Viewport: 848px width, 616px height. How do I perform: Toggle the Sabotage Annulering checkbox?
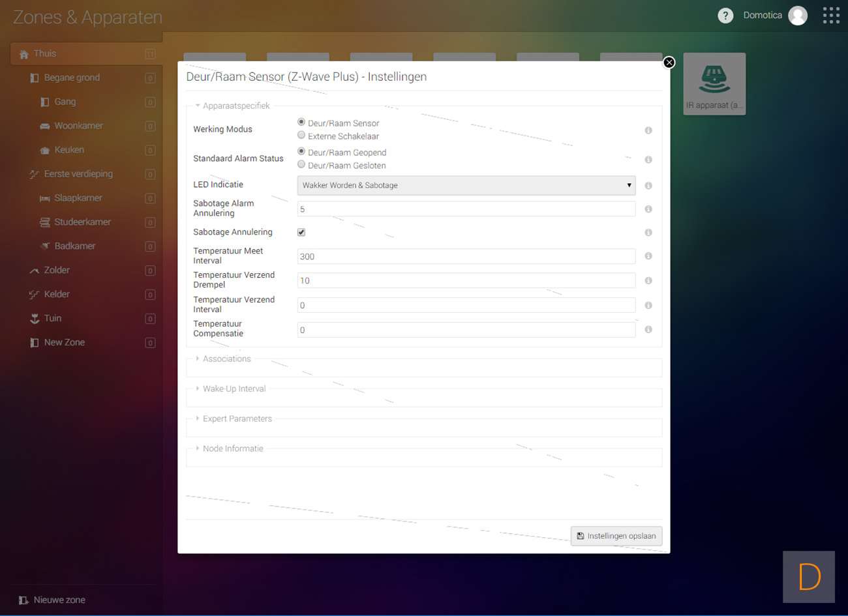(x=301, y=233)
